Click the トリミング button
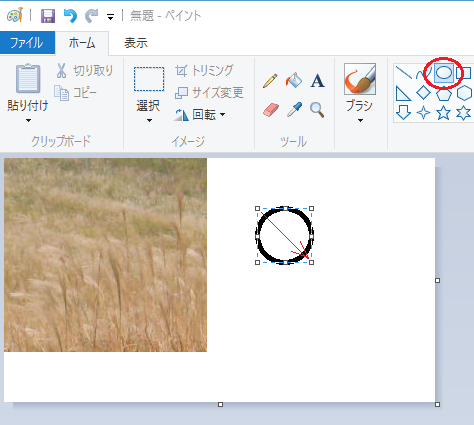This screenshot has height=425, width=474. point(204,71)
